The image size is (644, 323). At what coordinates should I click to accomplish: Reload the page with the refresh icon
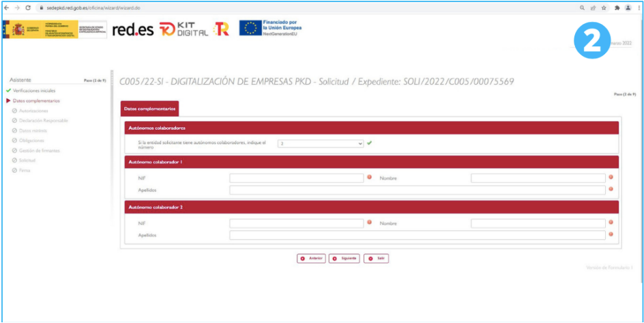28,8
